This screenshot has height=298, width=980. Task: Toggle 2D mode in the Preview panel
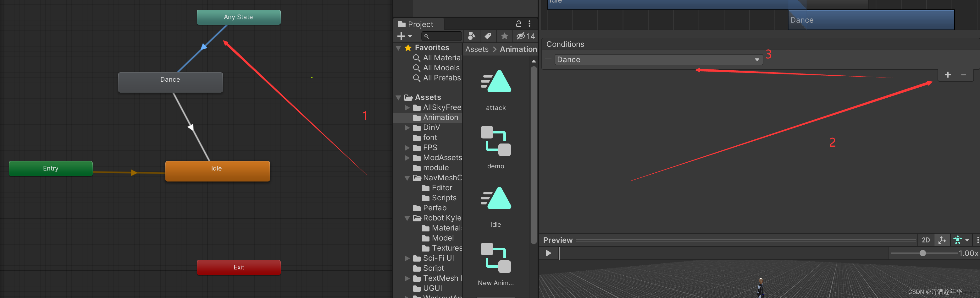click(926, 240)
